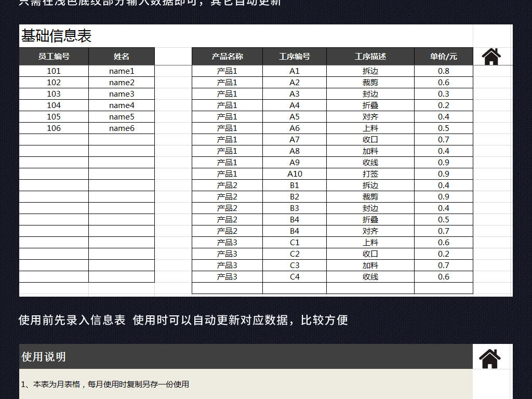Image resolution: width=532 pixels, height=399 pixels.
Task: Click employee number cell 101
Action: [54, 71]
